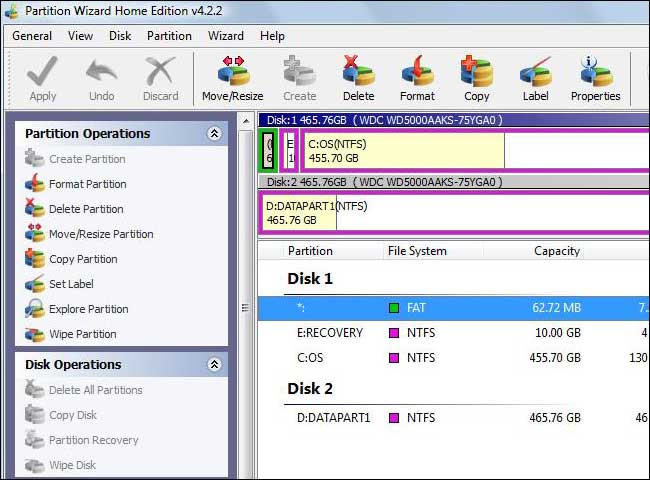Choose Explore Partition in sidebar
The width and height of the screenshot is (650, 480).
[88, 309]
